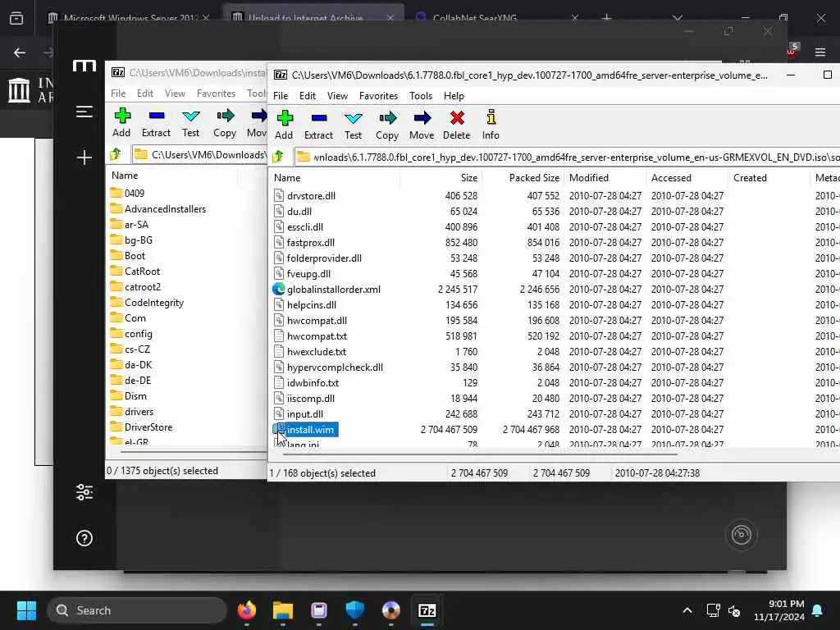Viewport: 840px width, 630px height.
Task: Sort file list by Created column
Action: coord(769,178)
